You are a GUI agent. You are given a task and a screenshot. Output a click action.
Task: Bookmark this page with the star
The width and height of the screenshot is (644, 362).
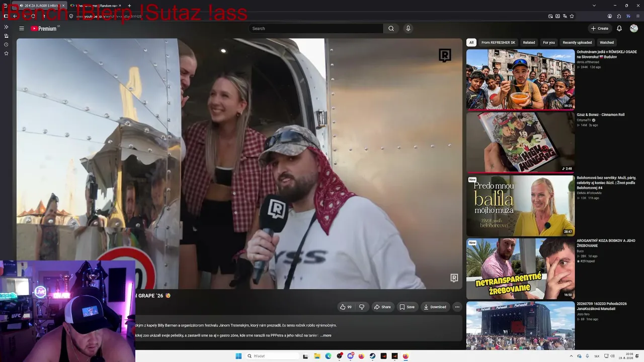click(572, 16)
